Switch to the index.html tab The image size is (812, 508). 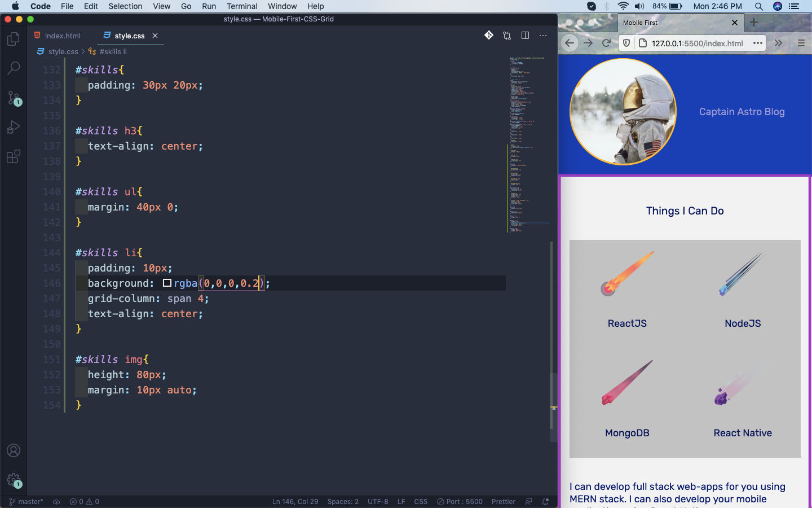58,36
